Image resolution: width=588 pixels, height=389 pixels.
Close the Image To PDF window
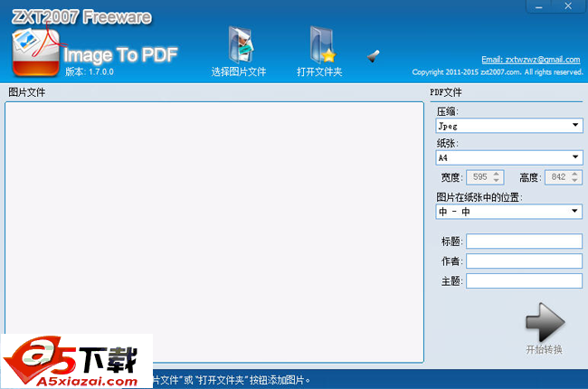[568, 6]
